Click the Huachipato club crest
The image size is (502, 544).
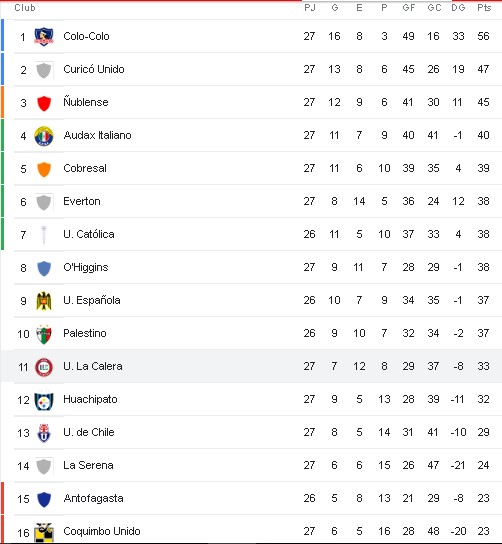click(x=44, y=400)
